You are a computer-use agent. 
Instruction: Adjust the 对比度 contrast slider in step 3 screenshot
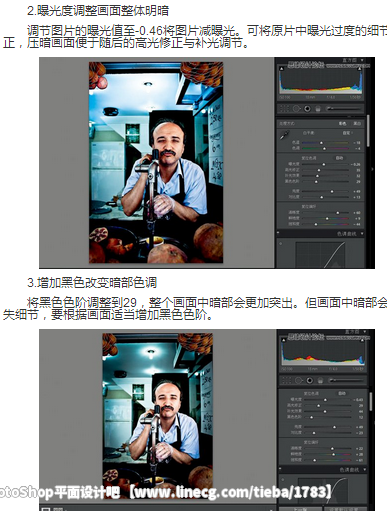point(328,433)
